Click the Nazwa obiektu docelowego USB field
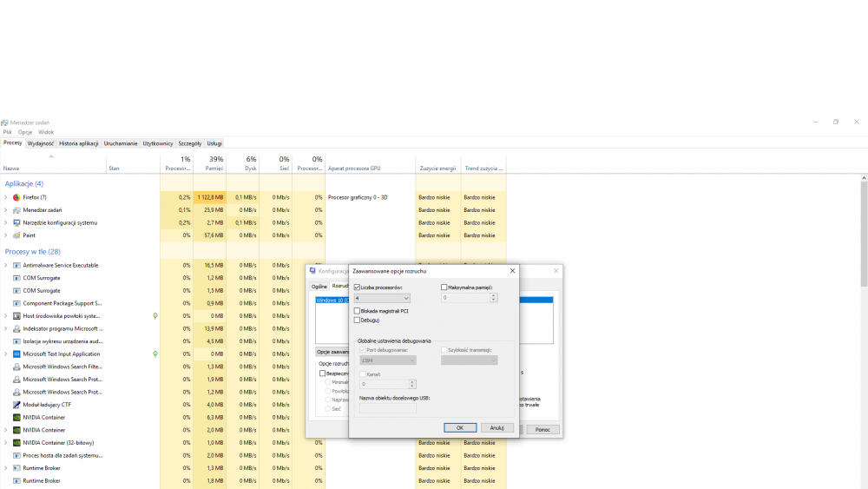Viewport: 868px width, 489px height. tap(387, 408)
